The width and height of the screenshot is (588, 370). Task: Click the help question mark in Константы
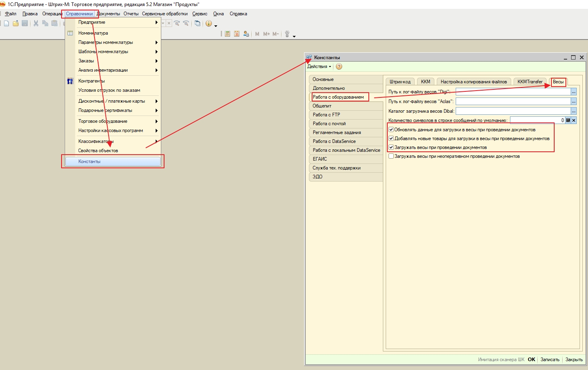[x=339, y=67]
